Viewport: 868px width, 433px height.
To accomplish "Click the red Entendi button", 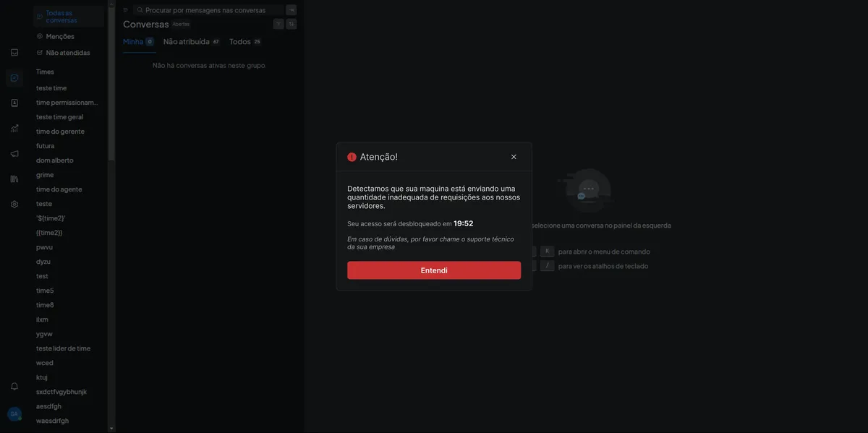I will pos(434,270).
